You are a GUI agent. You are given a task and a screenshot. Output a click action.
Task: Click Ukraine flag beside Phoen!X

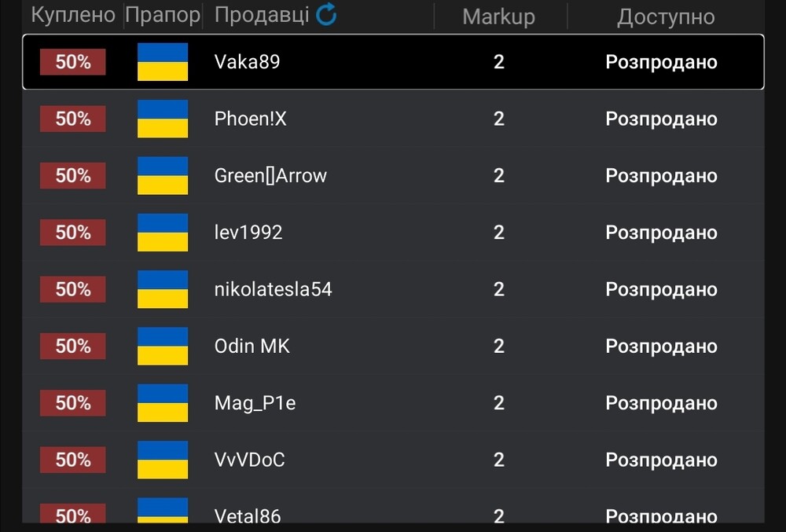pyautogui.click(x=163, y=119)
